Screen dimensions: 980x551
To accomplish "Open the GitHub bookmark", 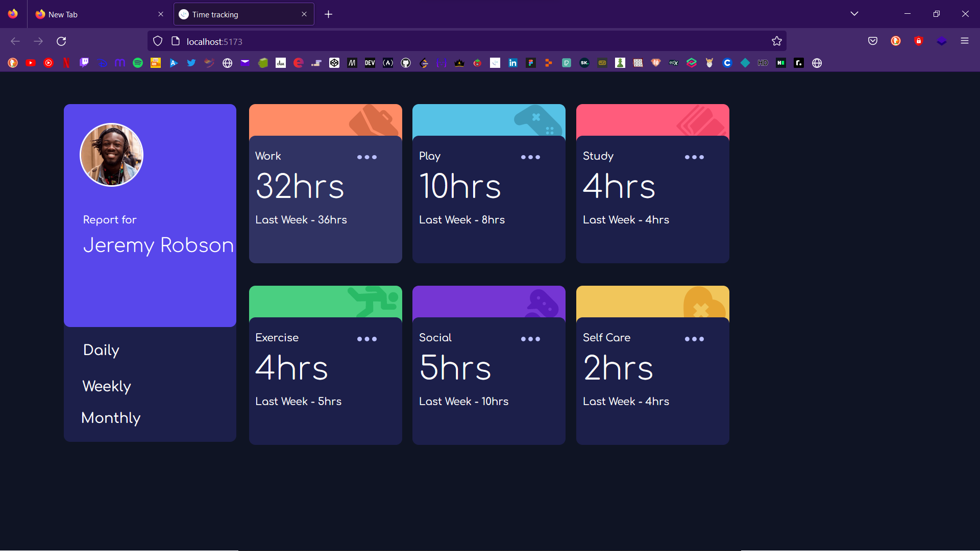I will coord(406,63).
